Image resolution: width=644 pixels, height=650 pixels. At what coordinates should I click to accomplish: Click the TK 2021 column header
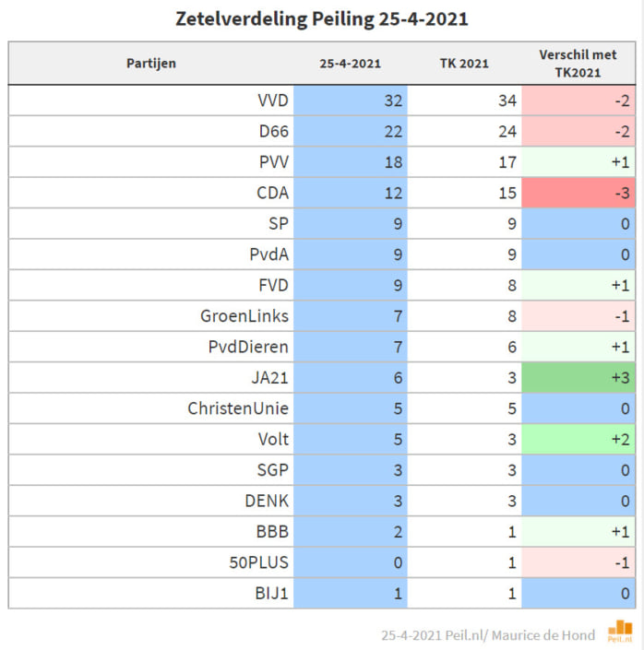[464, 64]
